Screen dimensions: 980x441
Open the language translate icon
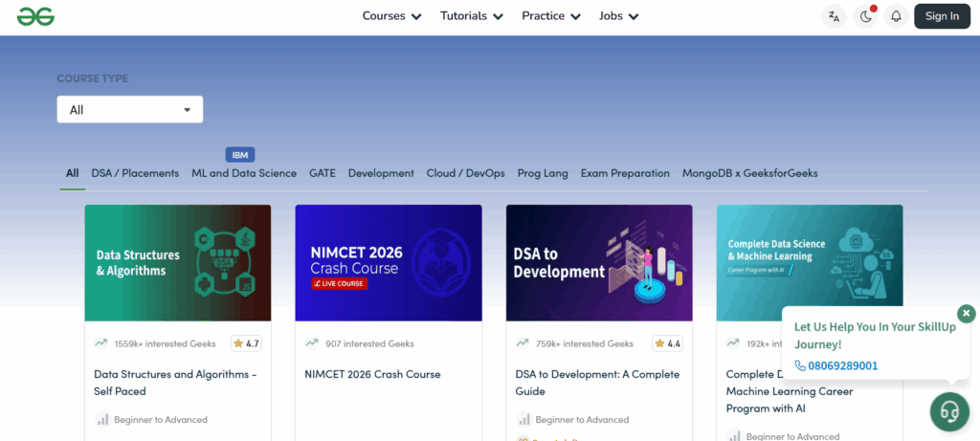pyautogui.click(x=834, y=16)
